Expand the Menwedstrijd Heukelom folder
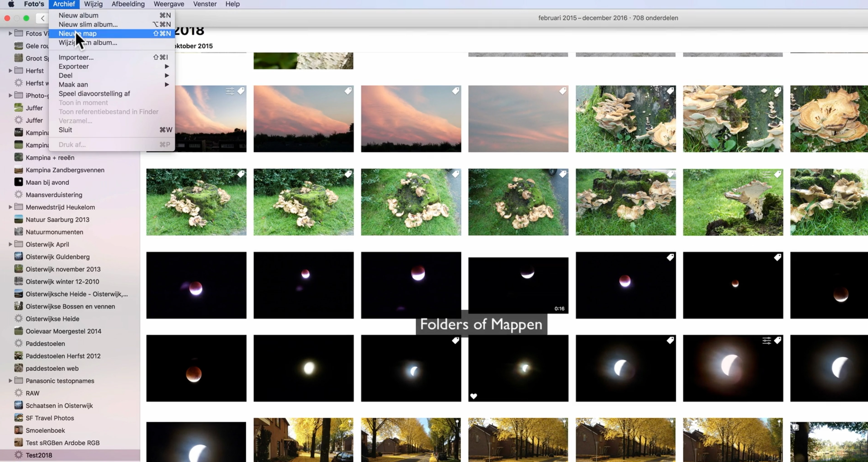Screen dimensions: 868x462 (10, 207)
